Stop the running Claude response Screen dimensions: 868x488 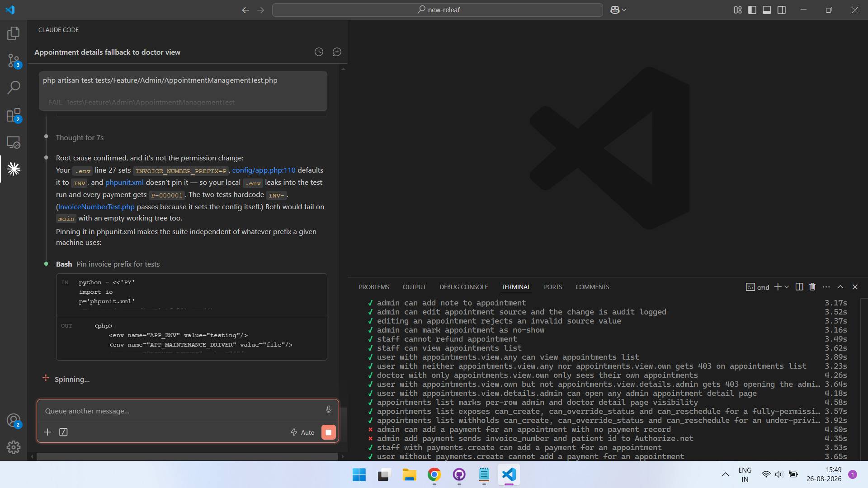pyautogui.click(x=329, y=432)
